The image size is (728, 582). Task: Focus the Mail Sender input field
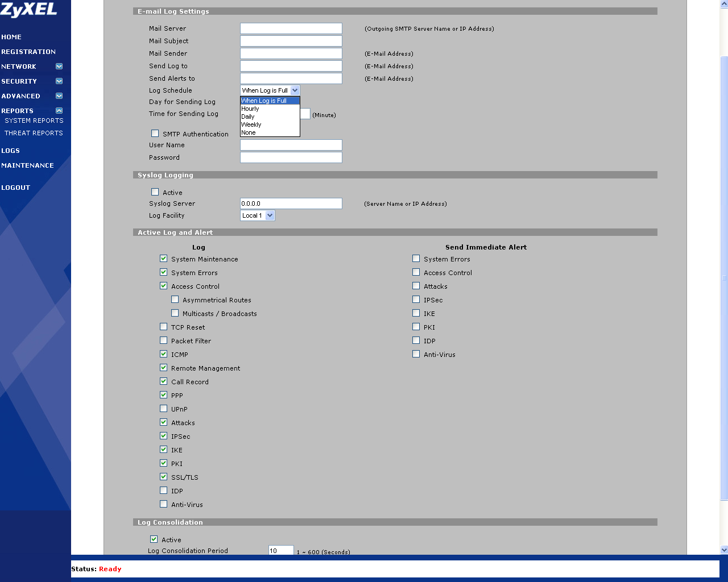coord(291,53)
